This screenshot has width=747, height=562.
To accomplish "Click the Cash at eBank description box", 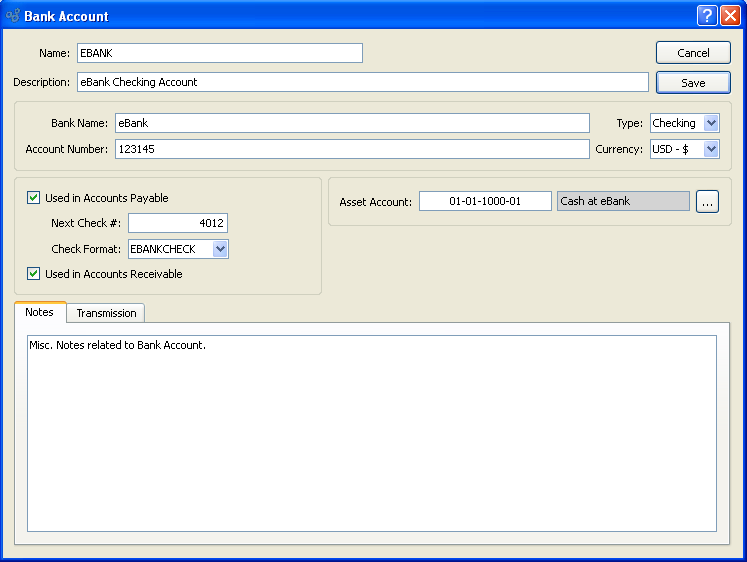I will tap(623, 201).
